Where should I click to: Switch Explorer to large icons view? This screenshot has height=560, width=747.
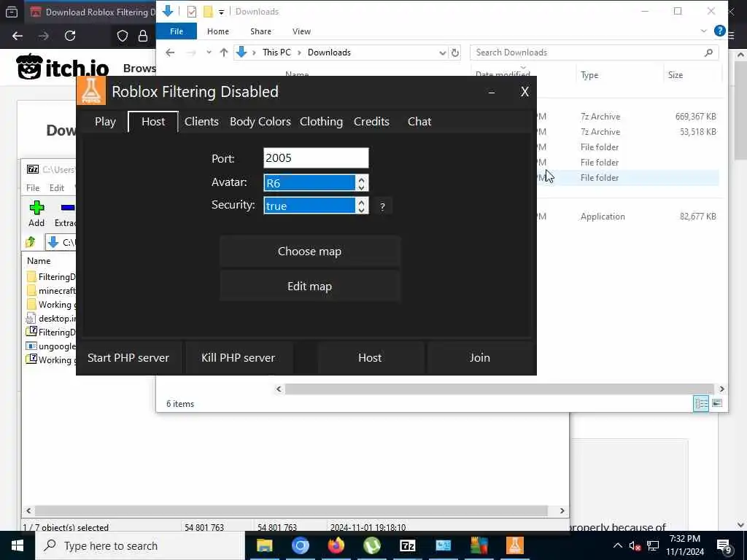tap(717, 403)
